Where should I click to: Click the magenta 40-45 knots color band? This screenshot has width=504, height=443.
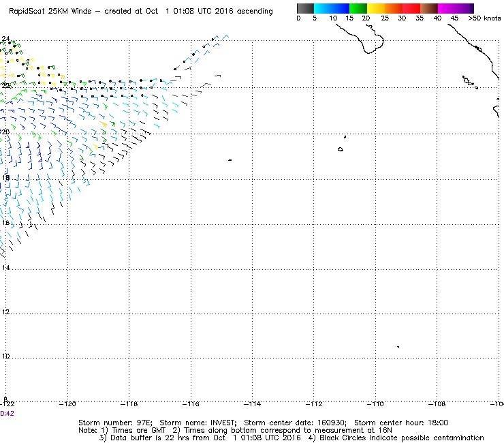click(x=447, y=8)
